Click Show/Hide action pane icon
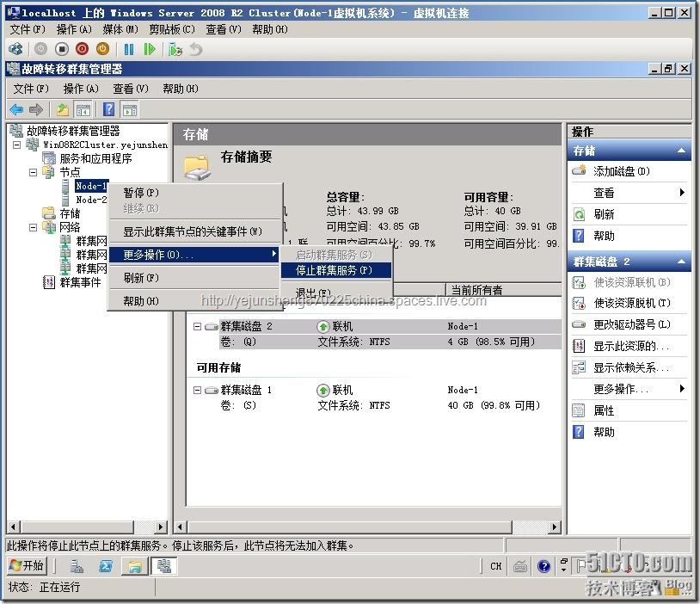 coord(130,109)
